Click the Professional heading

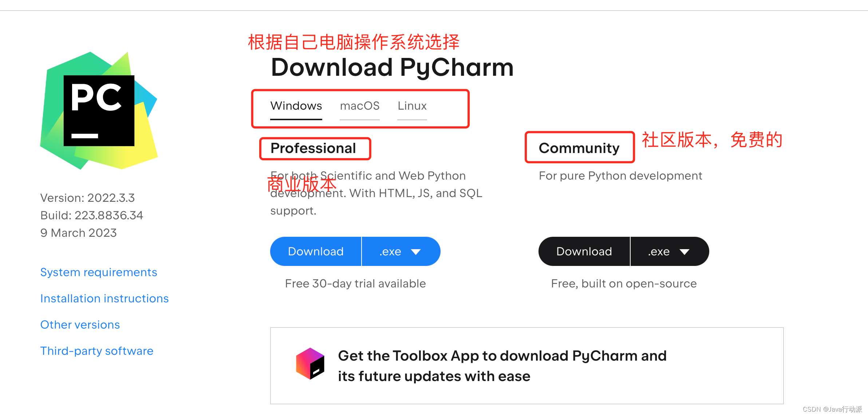tap(313, 148)
